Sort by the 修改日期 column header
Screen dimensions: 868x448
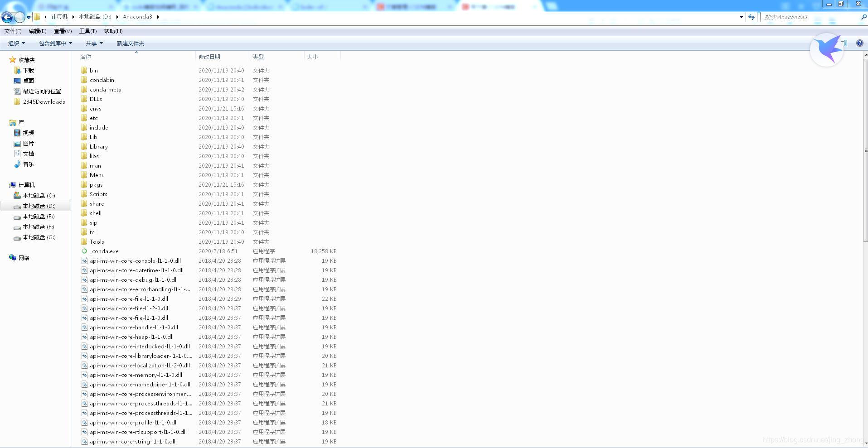click(209, 57)
